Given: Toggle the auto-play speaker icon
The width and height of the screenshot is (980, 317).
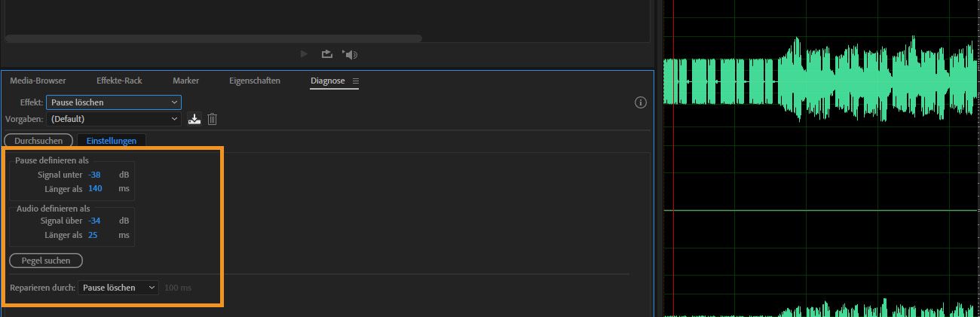Looking at the screenshot, I should (x=350, y=54).
